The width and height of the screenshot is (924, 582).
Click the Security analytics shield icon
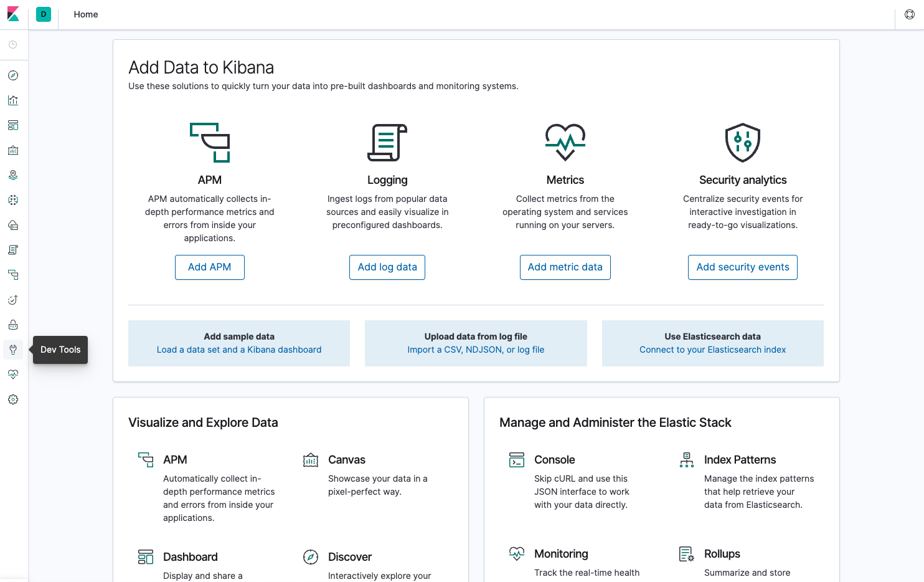pyautogui.click(x=743, y=143)
